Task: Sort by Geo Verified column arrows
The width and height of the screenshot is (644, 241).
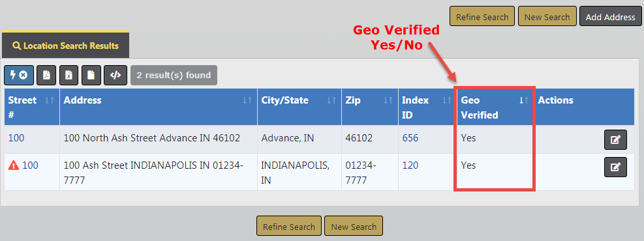Action: point(524,100)
